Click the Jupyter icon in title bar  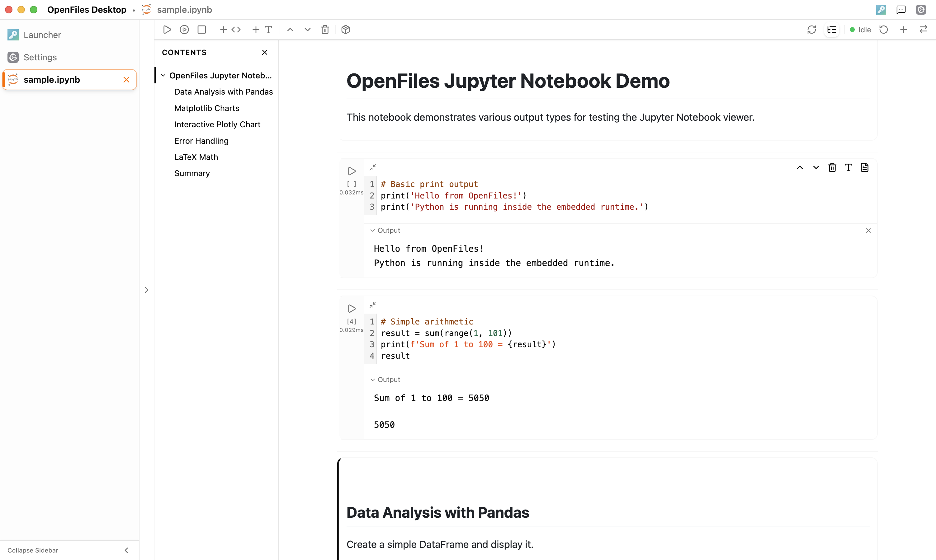pyautogui.click(x=147, y=9)
